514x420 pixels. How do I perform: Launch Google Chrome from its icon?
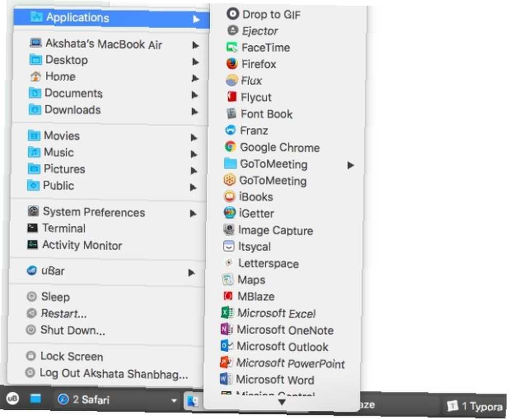point(230,147)
